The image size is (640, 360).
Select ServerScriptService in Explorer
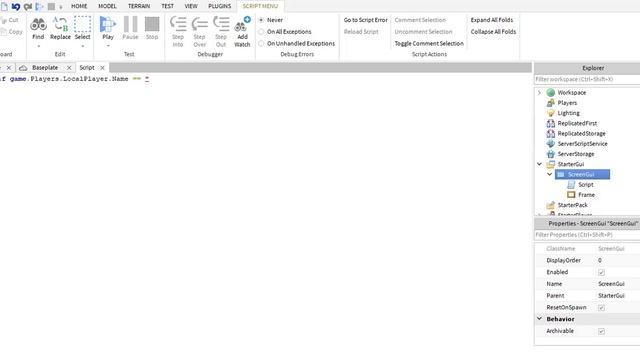pos(582,144)
